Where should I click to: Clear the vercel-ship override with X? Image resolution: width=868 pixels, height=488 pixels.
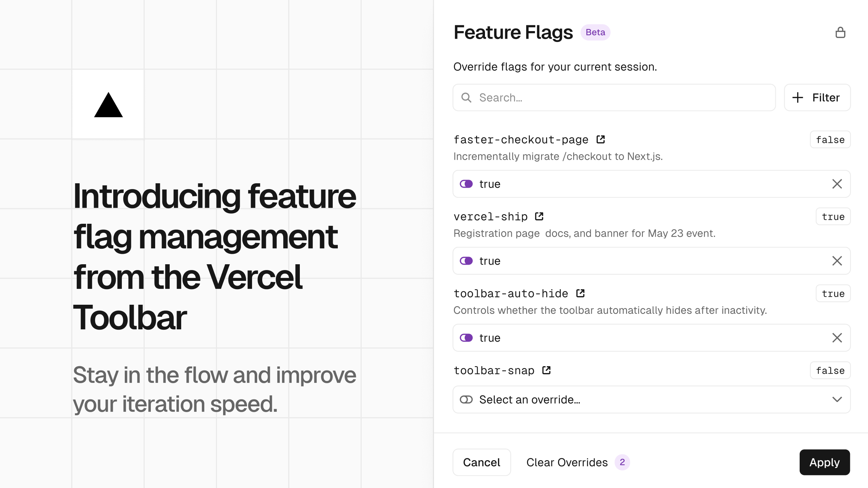tap(837, 261)
